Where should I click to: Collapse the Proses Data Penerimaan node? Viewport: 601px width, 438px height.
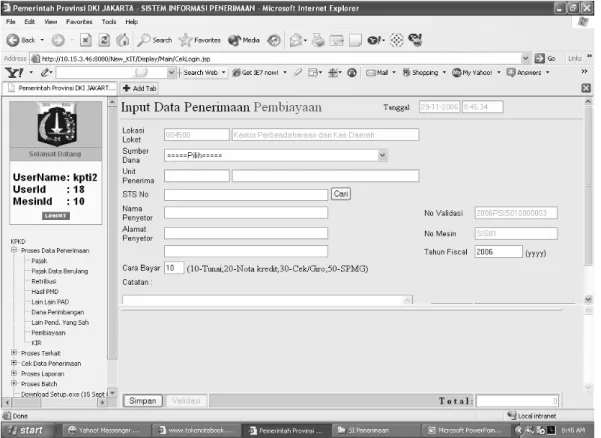click(14, 250)
